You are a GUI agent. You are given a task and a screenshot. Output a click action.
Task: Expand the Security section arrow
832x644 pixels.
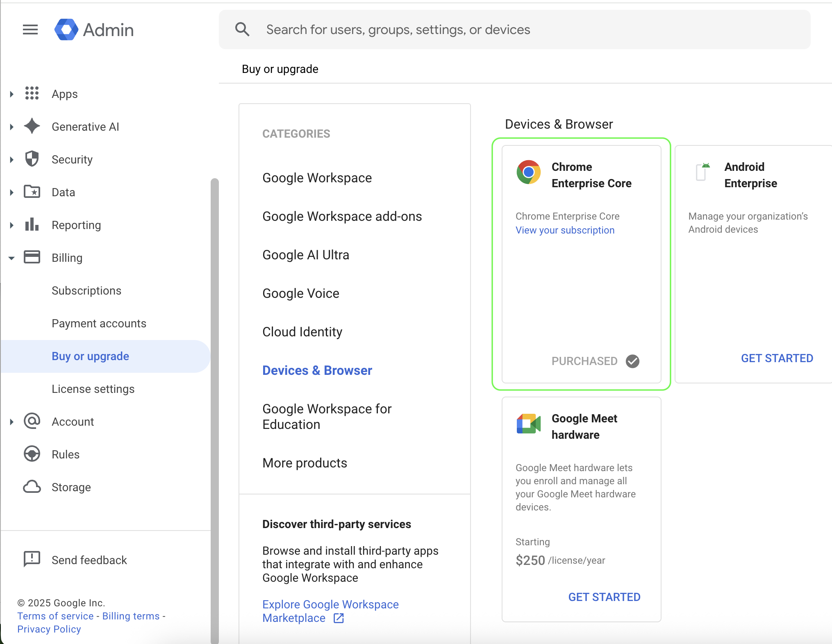(11, 160)
